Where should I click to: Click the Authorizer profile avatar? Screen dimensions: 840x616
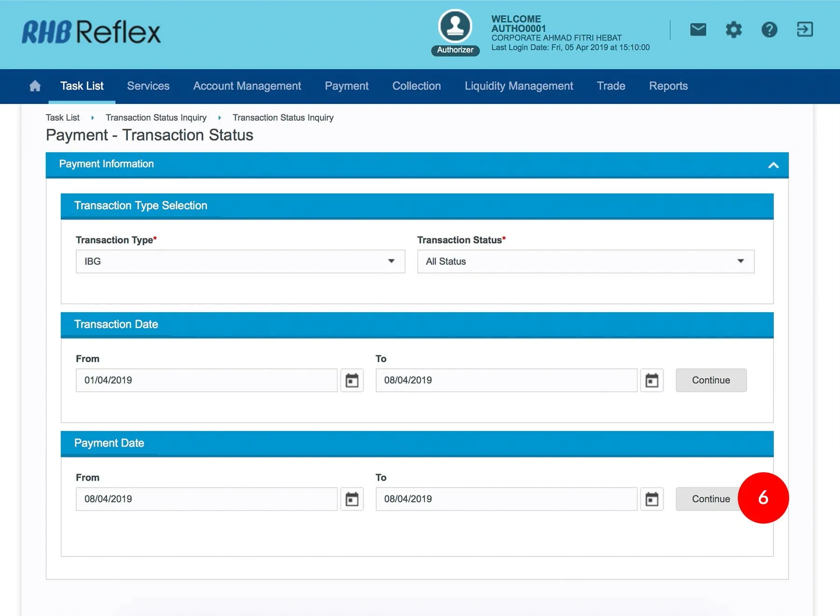455,27
